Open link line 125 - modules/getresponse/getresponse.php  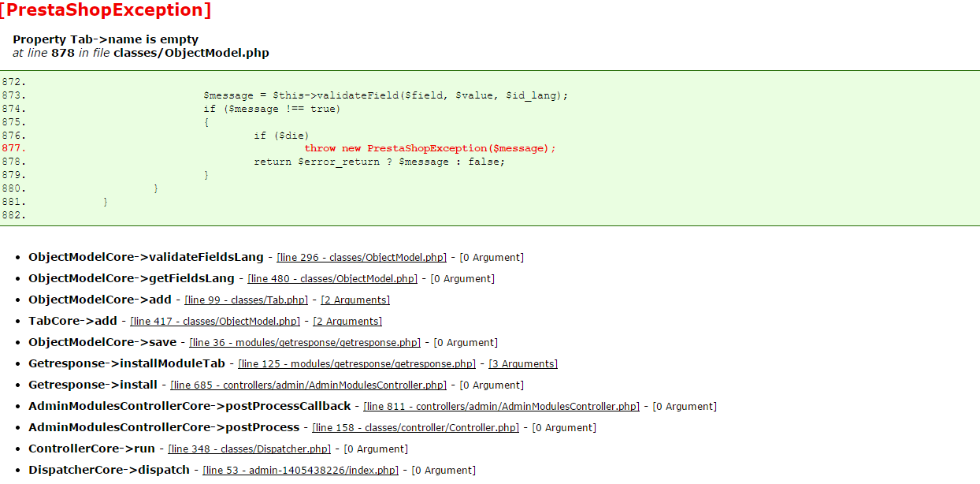click(x=357, y=364)
